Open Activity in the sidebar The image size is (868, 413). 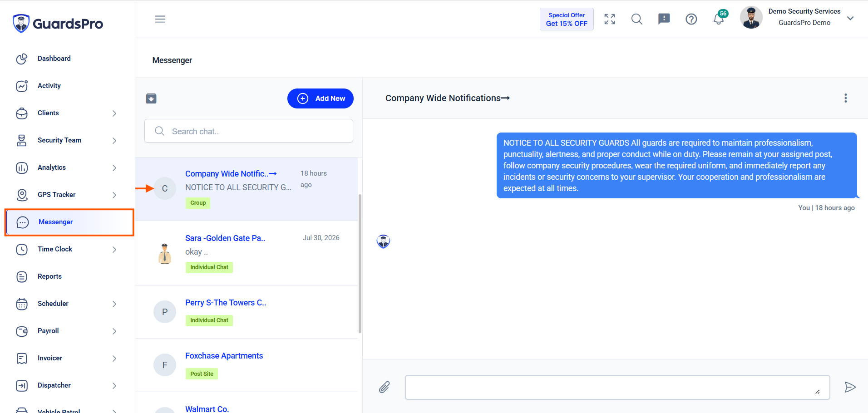(x=49, y=86)
